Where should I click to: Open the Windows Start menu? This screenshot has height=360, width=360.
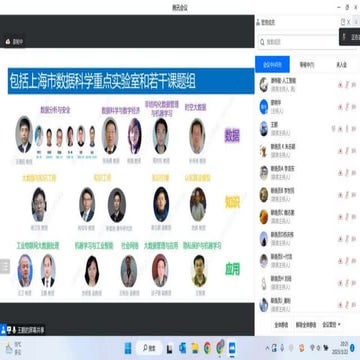point(128,348)
